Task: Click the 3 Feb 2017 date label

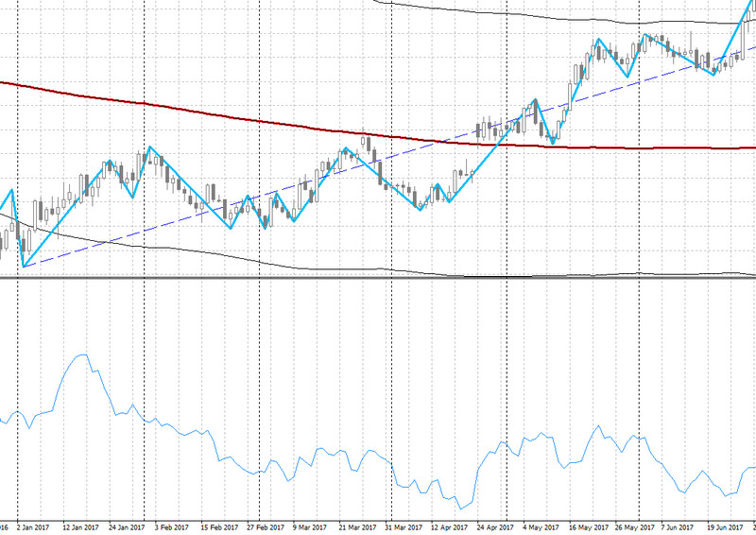Action: 172,527
